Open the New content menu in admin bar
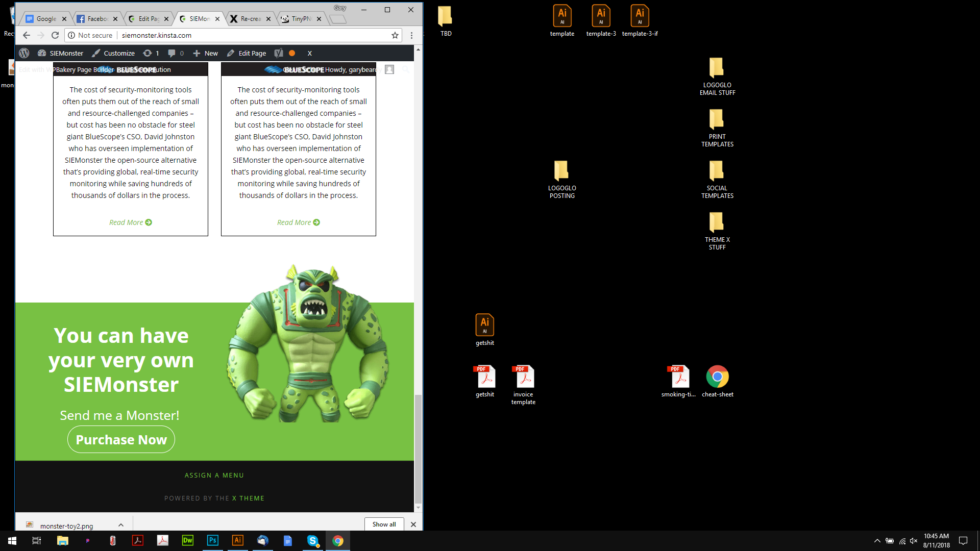 pyautogui.click(x=205, y=53)
